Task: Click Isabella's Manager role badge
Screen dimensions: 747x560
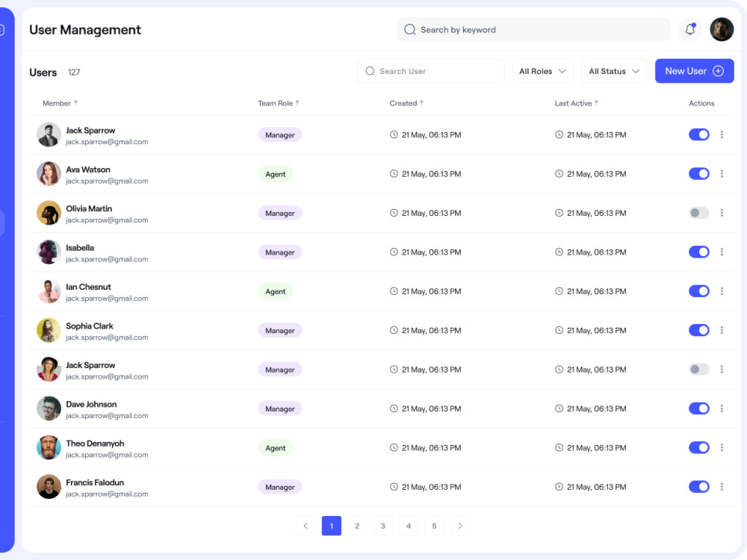Action: [280, 252]
